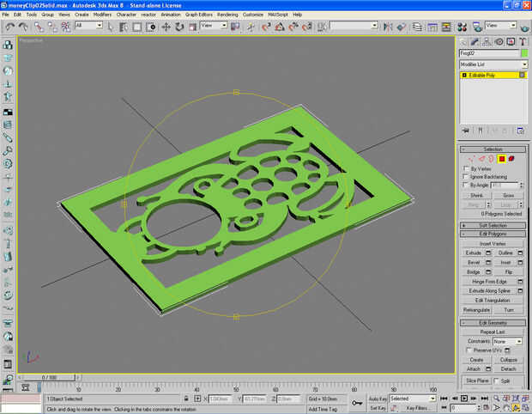
Task: Click the Play Animation button
Action: pos(464,398)
